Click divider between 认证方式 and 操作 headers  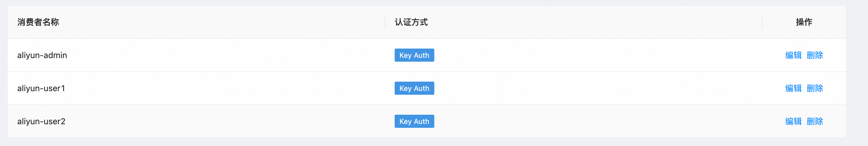point(762,22)
